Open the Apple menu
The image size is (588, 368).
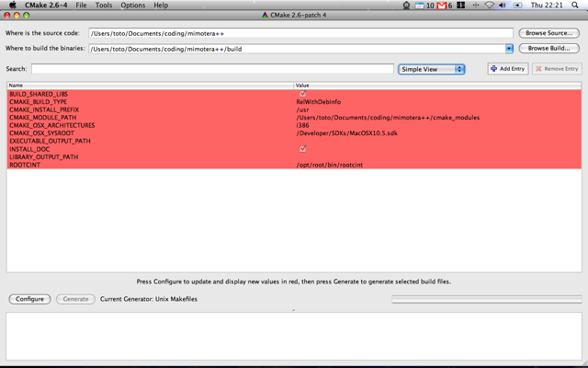(13, 5)
